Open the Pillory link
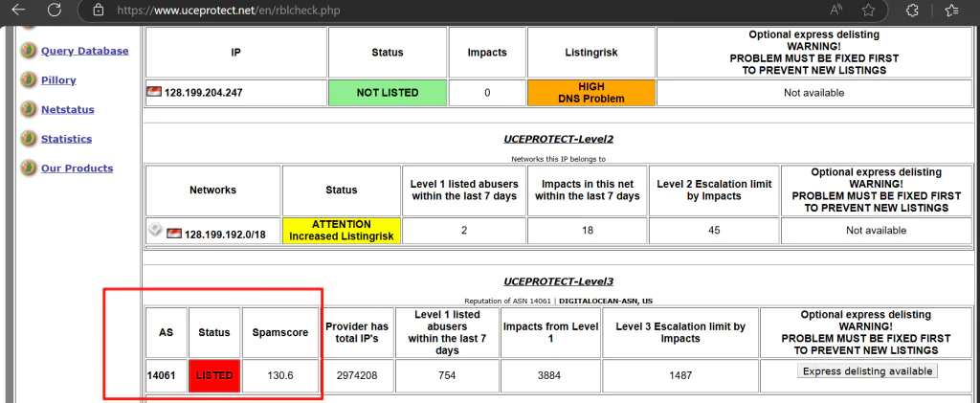The image size is (980, 403). point(58,80)
